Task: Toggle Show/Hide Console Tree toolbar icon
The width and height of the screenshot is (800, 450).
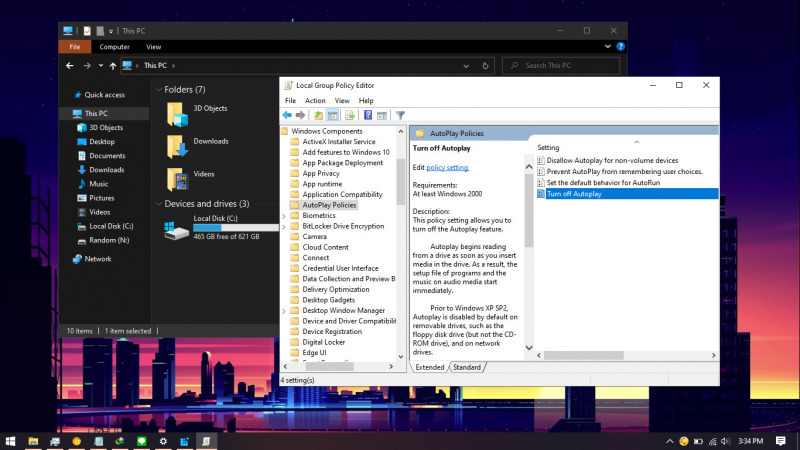Action: pos(332,115)
